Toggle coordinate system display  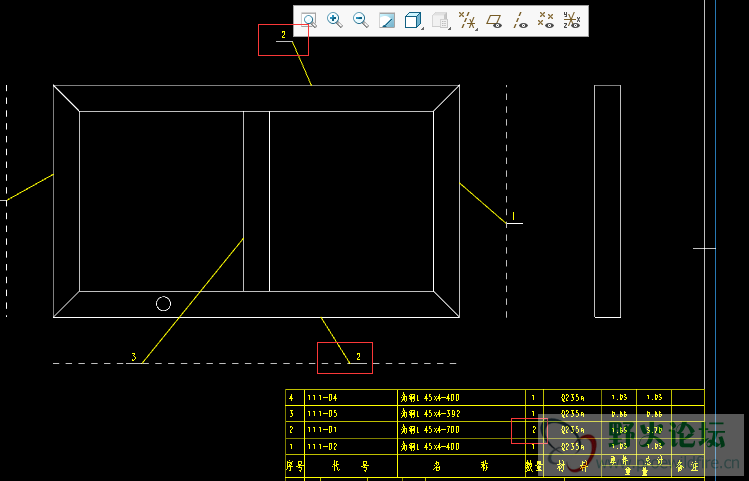tap(571, 21)
